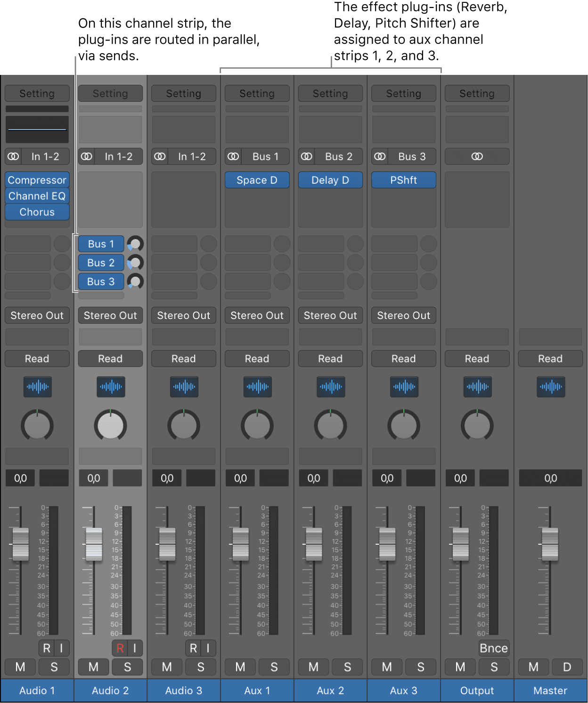Toggle Dim on the Master strip

(x=567, y=667)
